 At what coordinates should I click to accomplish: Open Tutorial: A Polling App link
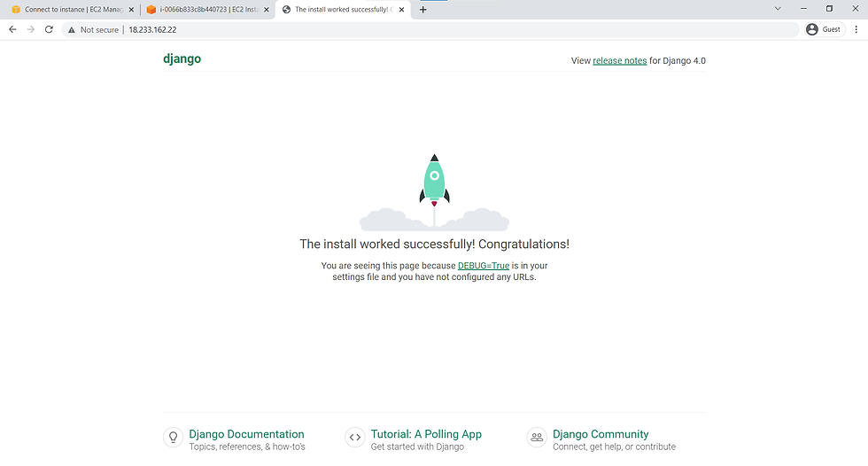(426, 434)
